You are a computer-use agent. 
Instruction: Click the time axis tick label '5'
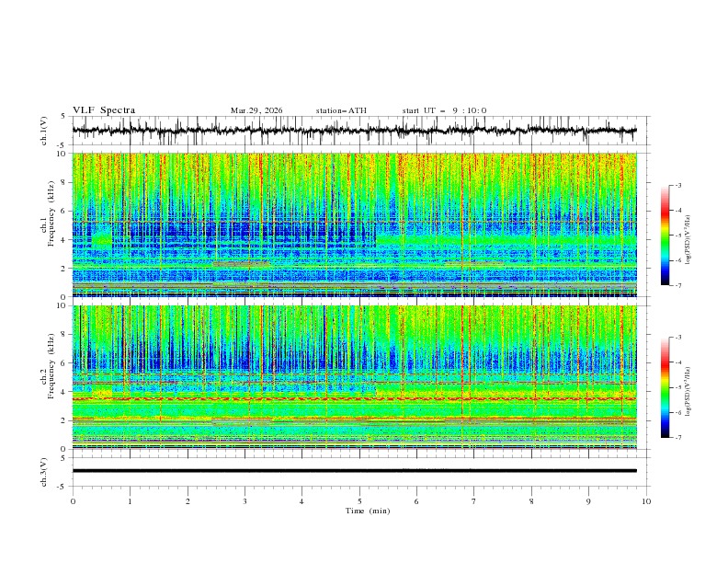(359, 501)
